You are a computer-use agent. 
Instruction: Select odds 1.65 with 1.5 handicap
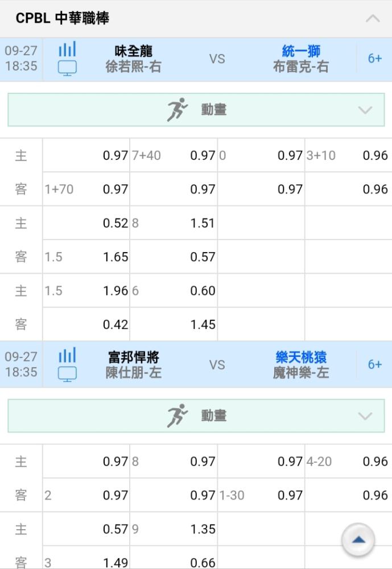[x=115, y=257]
